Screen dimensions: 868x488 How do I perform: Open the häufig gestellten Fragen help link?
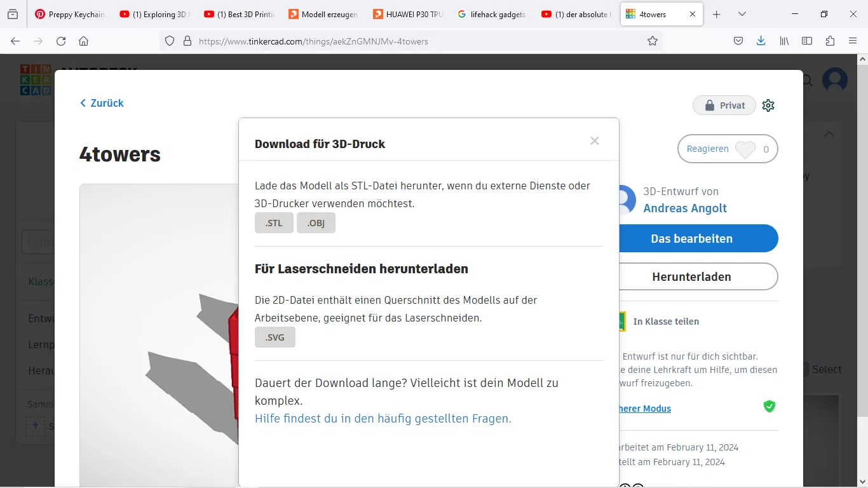click(x=383, y=419)
